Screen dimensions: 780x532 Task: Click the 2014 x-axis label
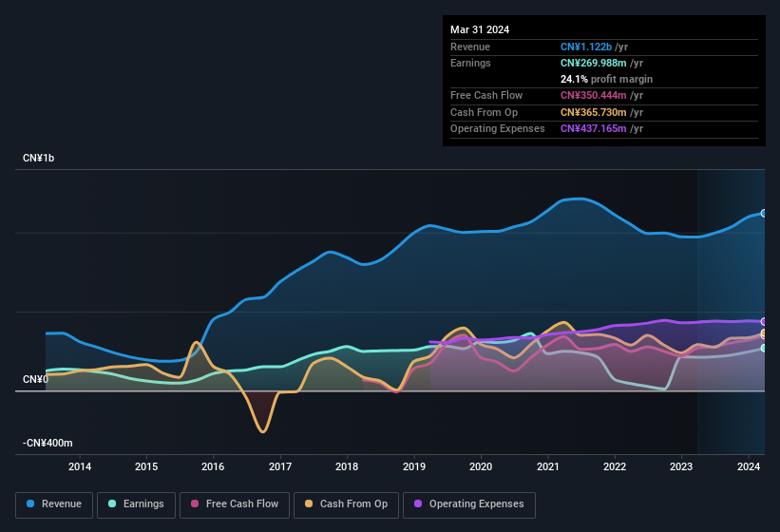coord(80,466)
